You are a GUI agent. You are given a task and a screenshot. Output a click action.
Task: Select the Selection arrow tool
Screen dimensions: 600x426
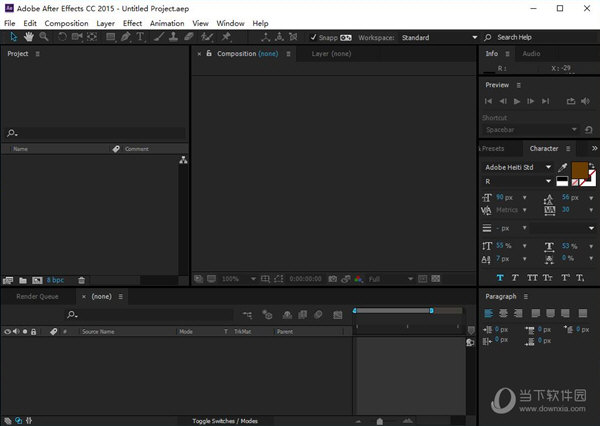[x=14, y=37]
